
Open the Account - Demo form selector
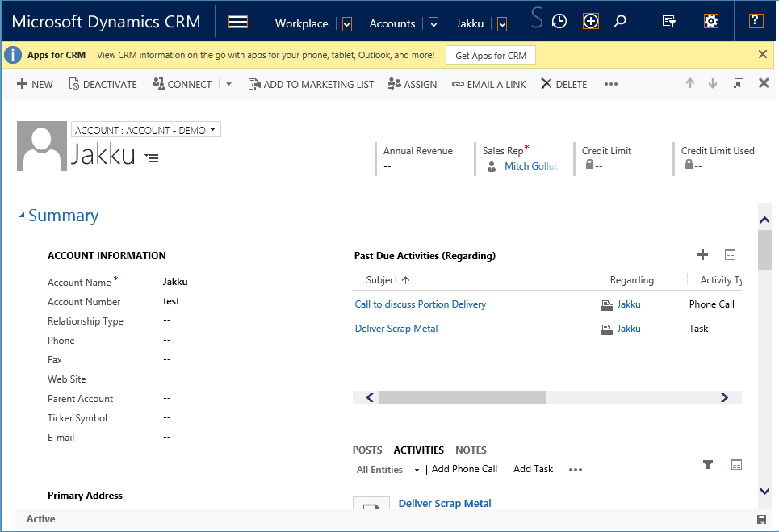coord(146,130)
